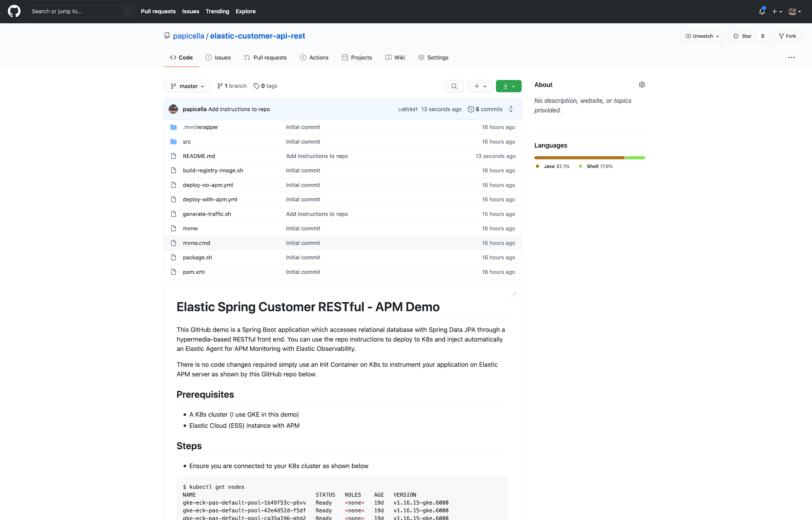
Task: Select the Code tab
Action: [182, 58]
